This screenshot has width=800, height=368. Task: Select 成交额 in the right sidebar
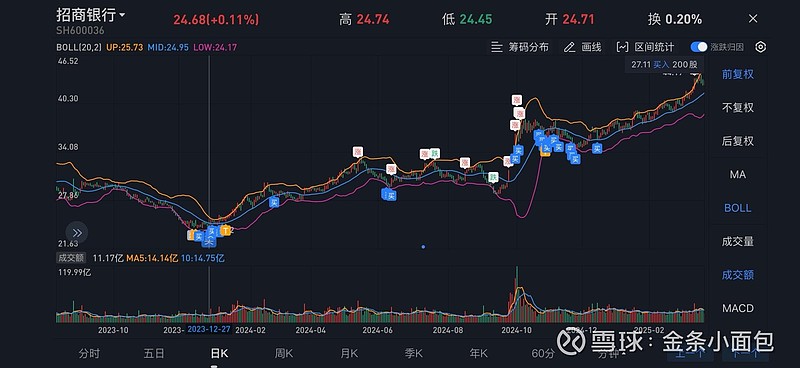[737, 275]
